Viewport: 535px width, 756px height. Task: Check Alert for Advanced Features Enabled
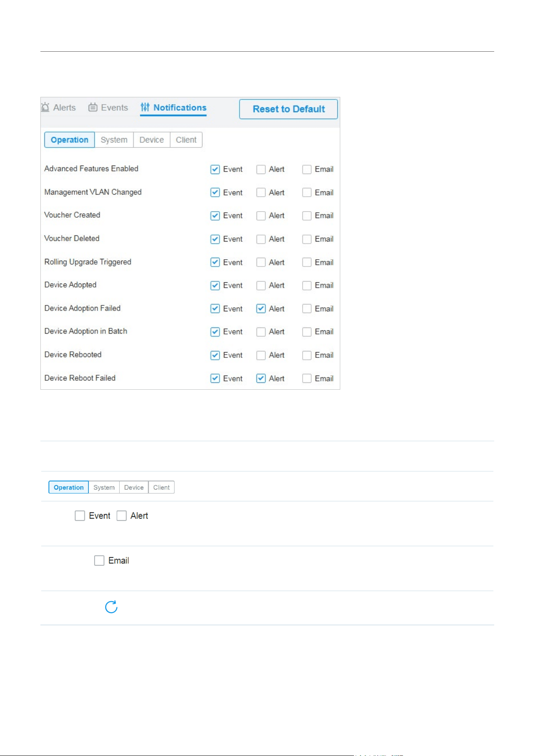261,169
